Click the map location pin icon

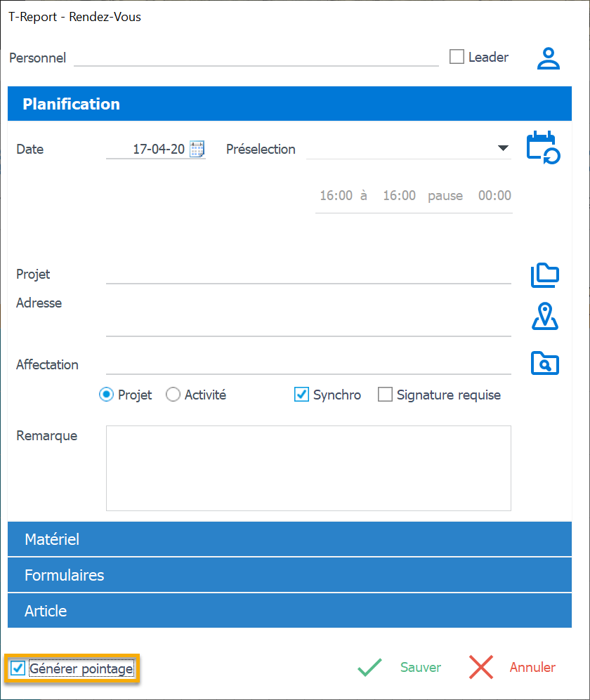(544, 317)
